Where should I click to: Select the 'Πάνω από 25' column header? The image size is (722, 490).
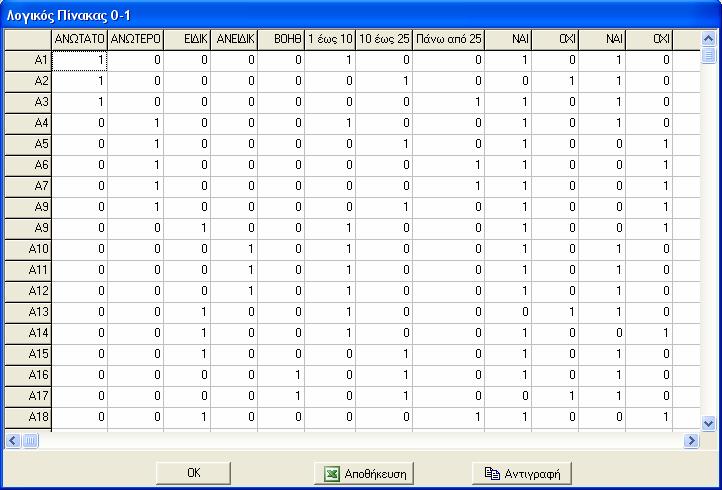tap(448, 40)
